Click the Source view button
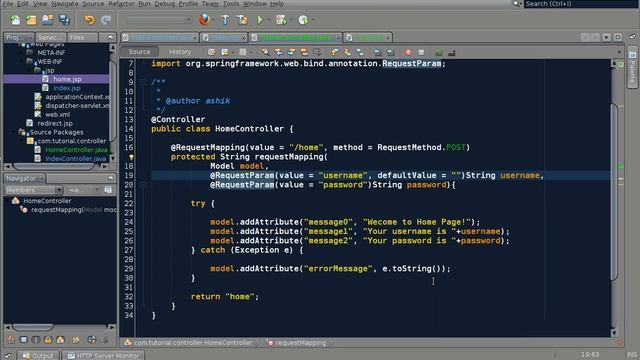640x360 pixels. point(139,52)
